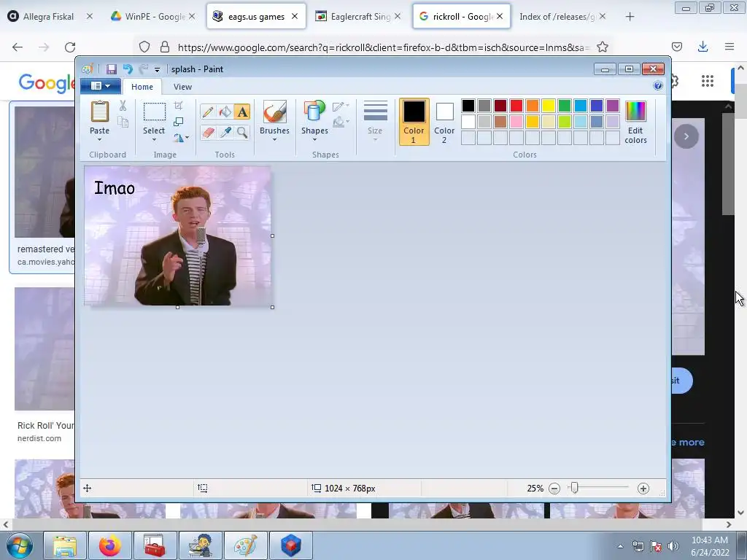Click the Resize icon in Image group
Screen dimensions: 747x560
click(178, 122)
